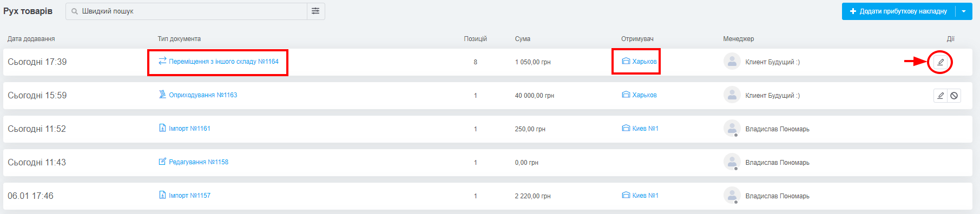Edit the transfer document №1164 with pencil icon

[x=940, y=62]
